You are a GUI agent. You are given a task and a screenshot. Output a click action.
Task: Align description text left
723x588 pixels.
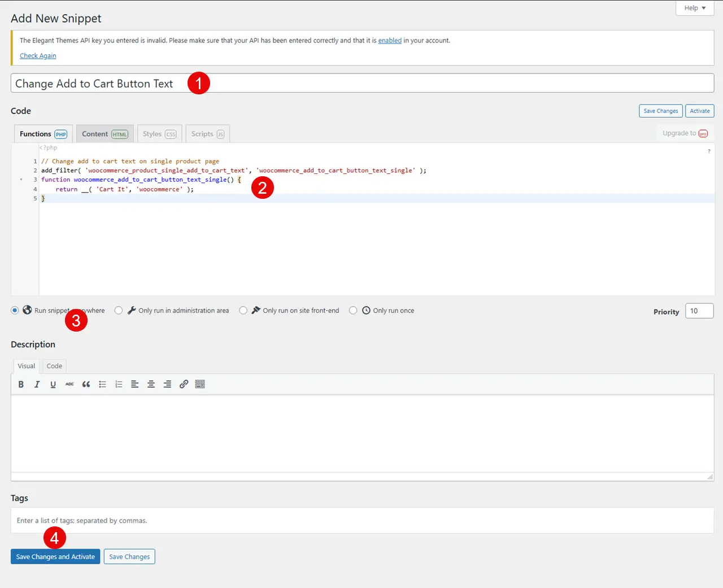(x=134, y=384)
